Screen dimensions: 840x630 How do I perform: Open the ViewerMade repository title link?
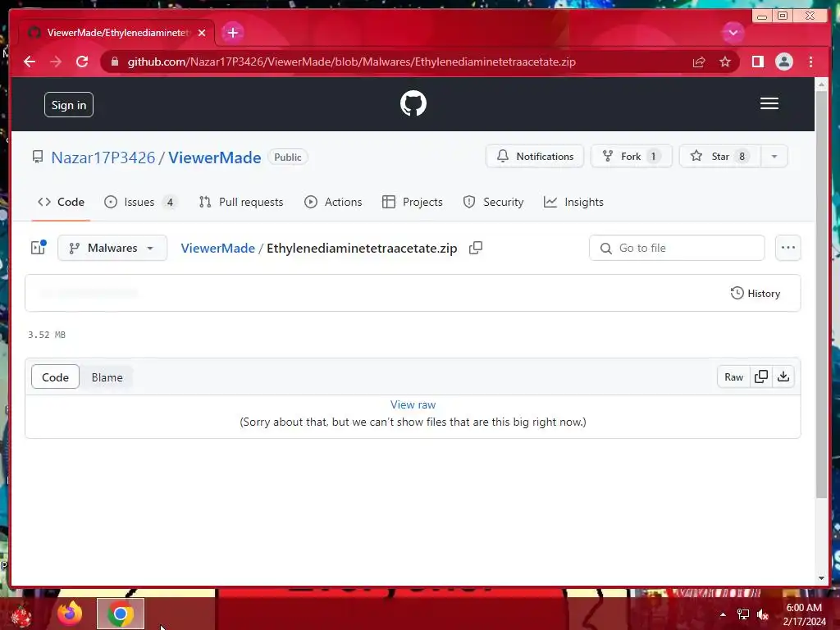tap(215, 157)
